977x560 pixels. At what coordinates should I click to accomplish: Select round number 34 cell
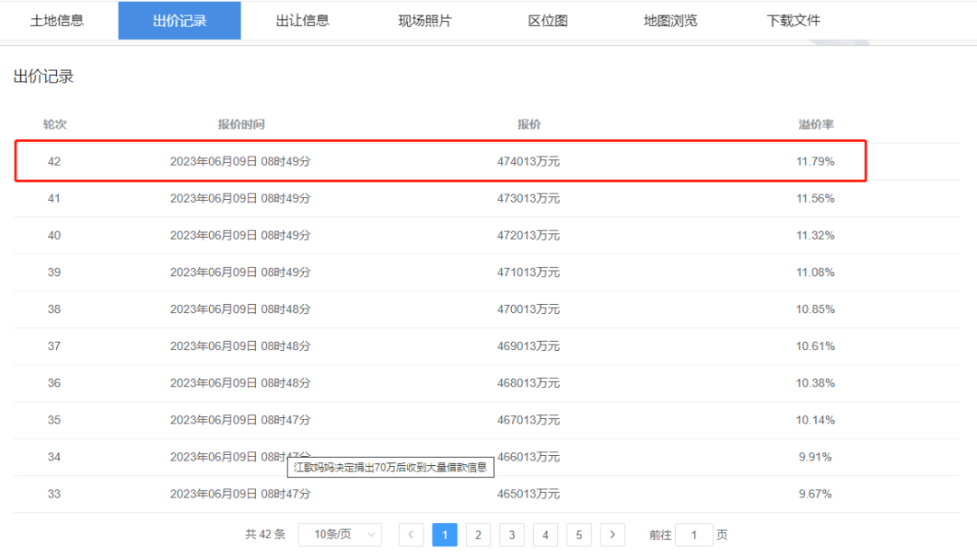(x=54, y=457)
